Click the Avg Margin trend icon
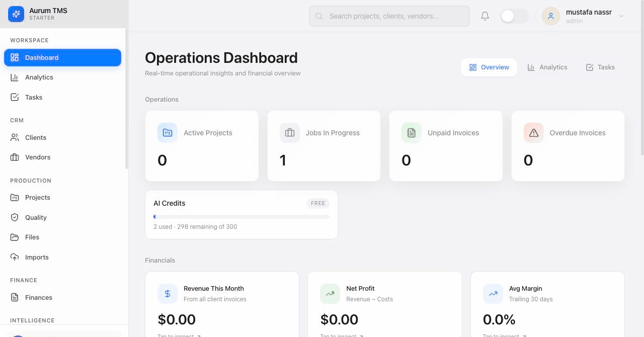 tap(493, 294)
